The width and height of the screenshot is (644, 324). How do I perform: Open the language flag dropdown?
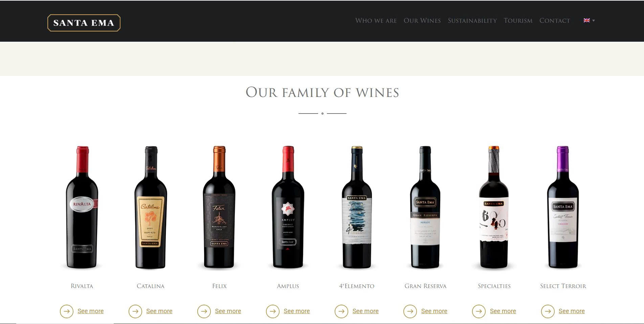point(589,20)
